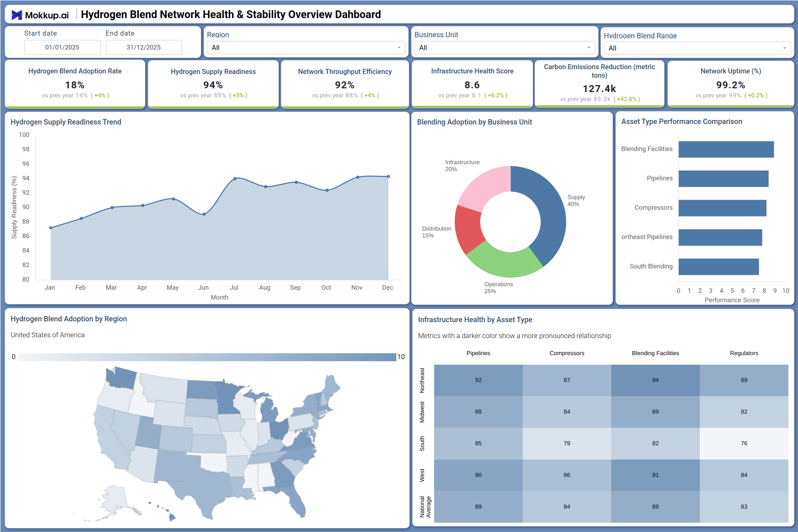Click the South Compressors cell 79
The height and width of the screenshot is (532, 798).
pyautogui.click(x=567, y=443)
